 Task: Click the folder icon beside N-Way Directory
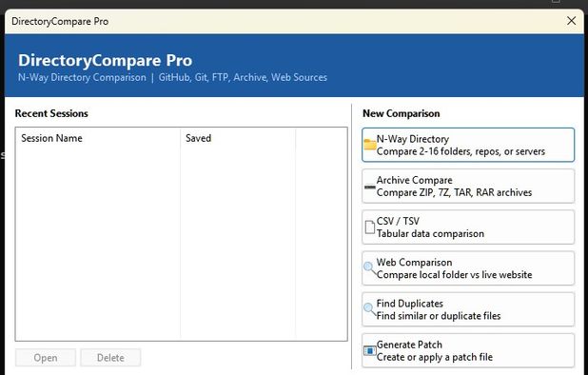point(370,145)
